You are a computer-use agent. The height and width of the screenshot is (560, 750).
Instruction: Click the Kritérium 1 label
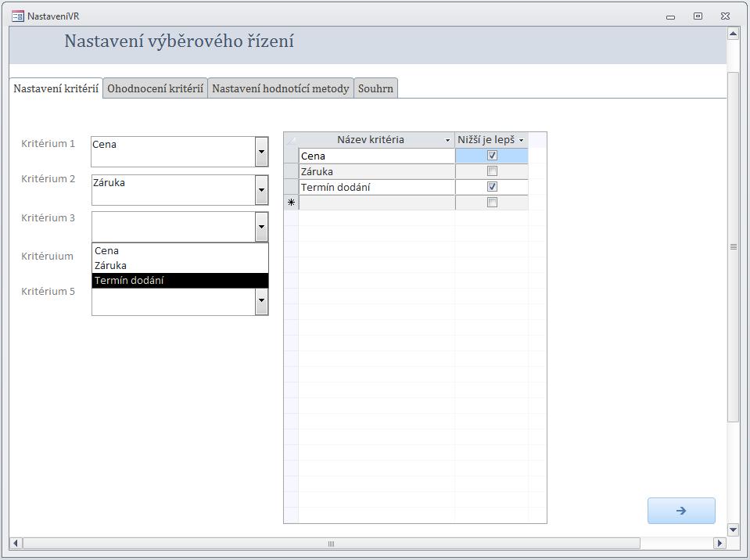(x=48, y=143)
